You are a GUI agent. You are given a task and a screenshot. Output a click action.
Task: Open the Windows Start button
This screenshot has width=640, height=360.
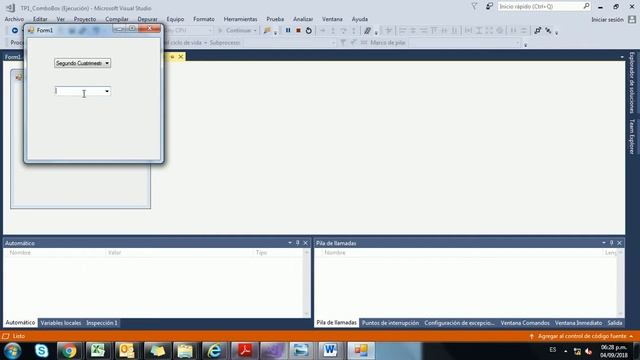13,351
